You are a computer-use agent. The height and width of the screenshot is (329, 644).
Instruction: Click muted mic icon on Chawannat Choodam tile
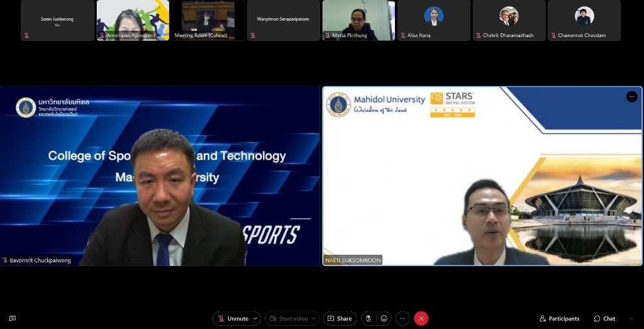[x=553, y=35]
